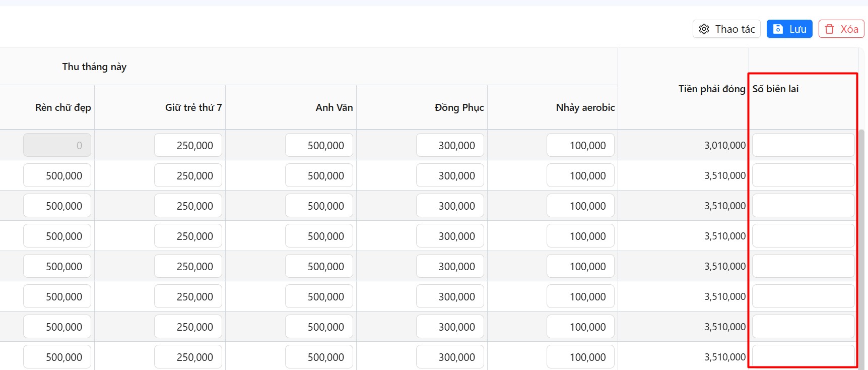The width and height of the screenshot is (868, 370).
Task: Focus first row Số biên lai input
Action: coord(803,145)
